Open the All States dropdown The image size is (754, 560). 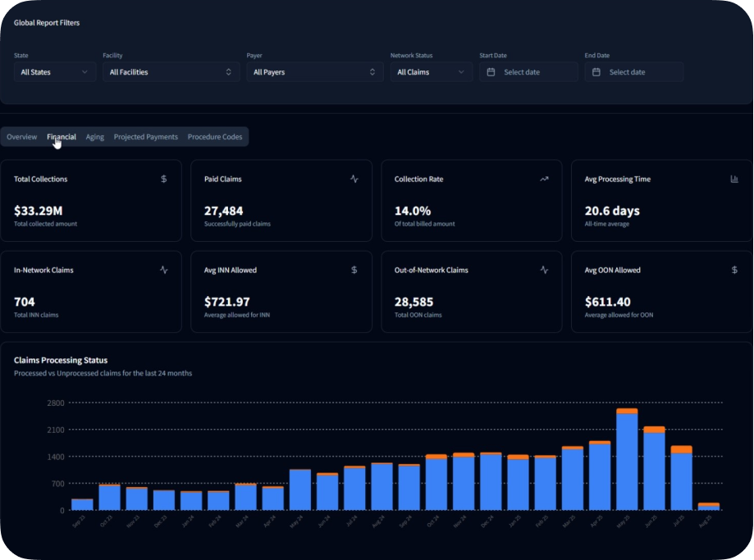pyautogui.click(x=53, y=71)
